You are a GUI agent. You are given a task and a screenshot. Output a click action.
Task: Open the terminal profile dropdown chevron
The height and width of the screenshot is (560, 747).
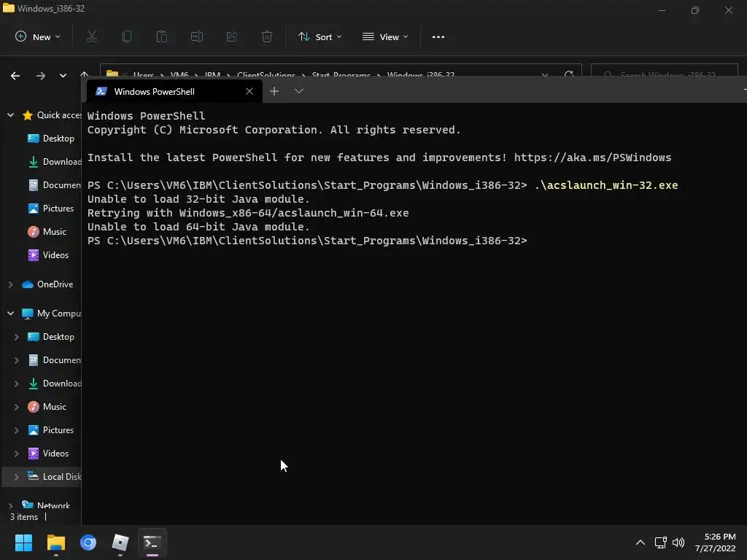pos(298,91)
